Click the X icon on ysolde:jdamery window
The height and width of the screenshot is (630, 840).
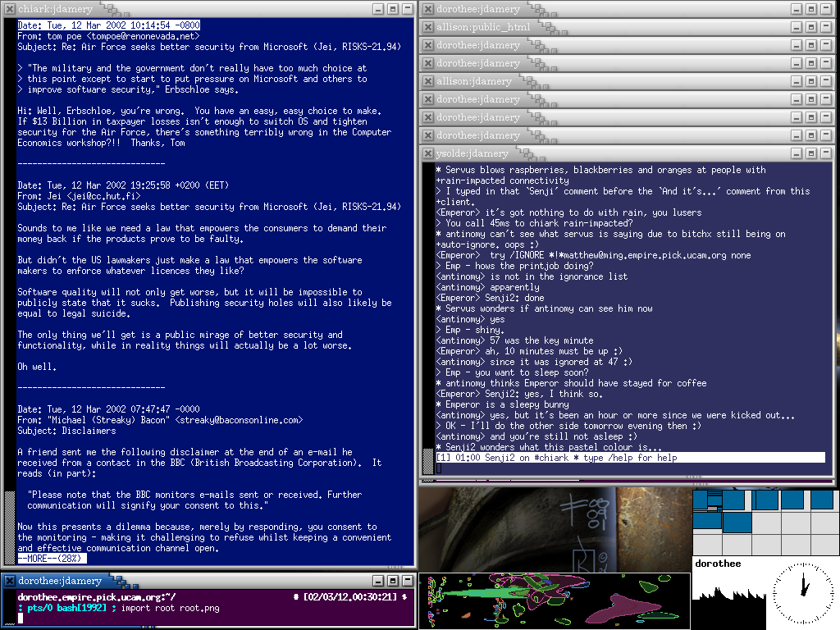click(427, 153)
